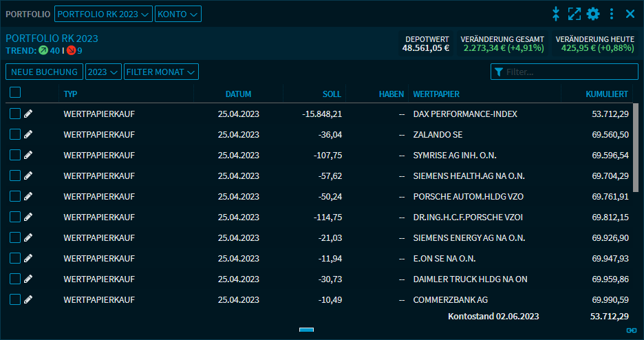
Task: Open the FILTER MONAT dropdown
Action: point(161,72)
